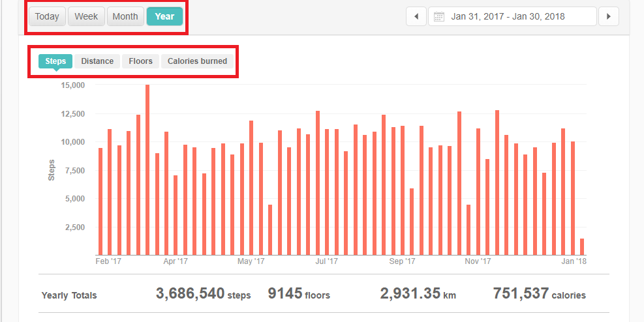This screenshot has height=322, width=644.
Task: Select the shortest bar at the chart's right end
Action: [x=582, y=247]
